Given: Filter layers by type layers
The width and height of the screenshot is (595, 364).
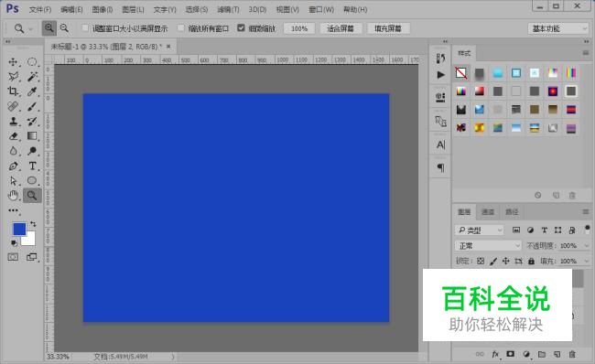Looking at the screenshot, I should click(544, 230).
